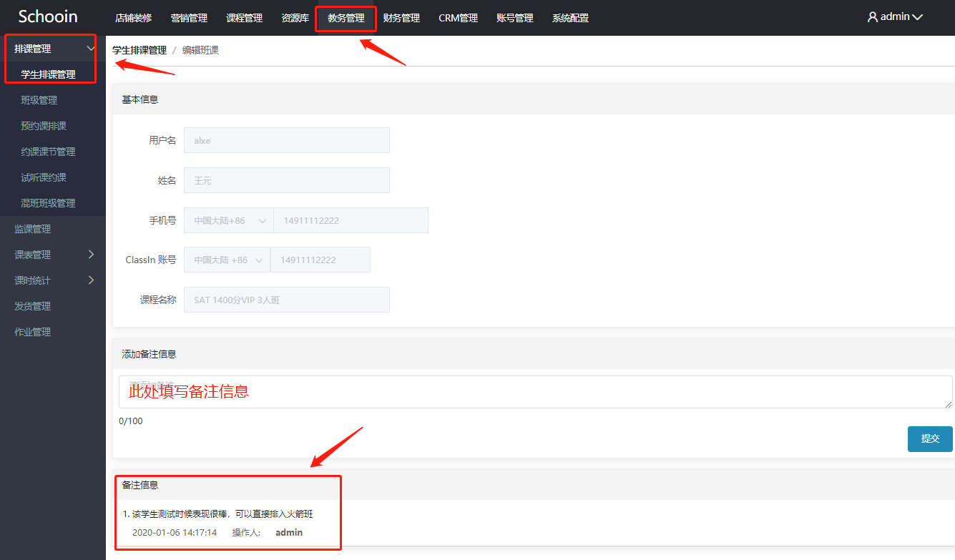955x560 pixels.
Task: Open 账号管理 top menu
Action: coord(515,18)
